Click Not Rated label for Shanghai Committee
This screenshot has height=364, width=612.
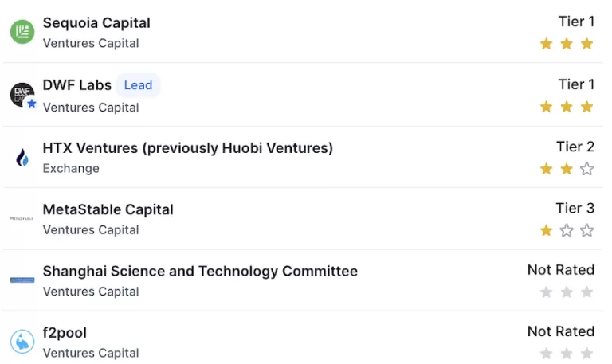coord(561,269)
